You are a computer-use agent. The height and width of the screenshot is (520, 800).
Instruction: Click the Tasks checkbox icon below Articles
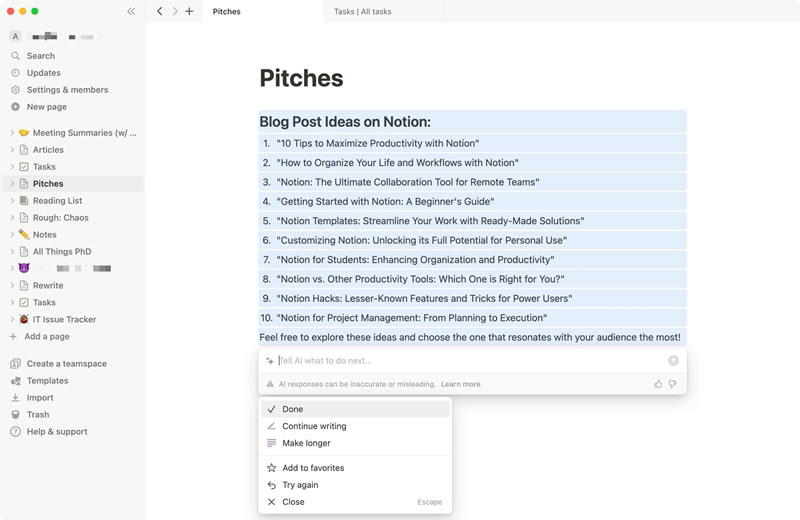23,166
